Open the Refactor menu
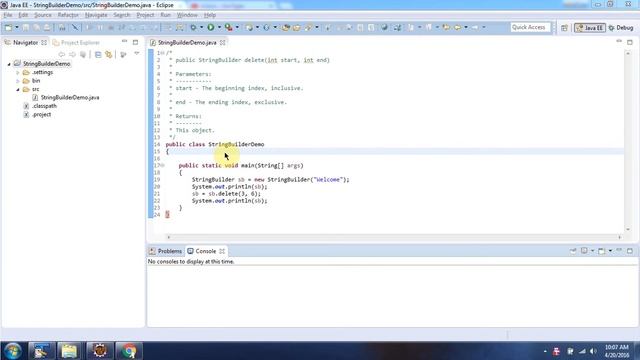640x360 pixels. 68,15
